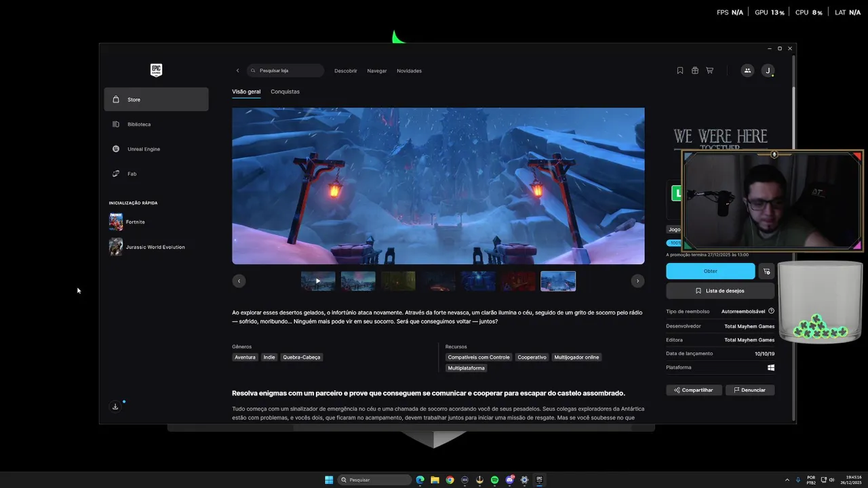Screen dimensions: 868x488
Task: Click the magnifier icon in store search
Action: pos(254,70)
